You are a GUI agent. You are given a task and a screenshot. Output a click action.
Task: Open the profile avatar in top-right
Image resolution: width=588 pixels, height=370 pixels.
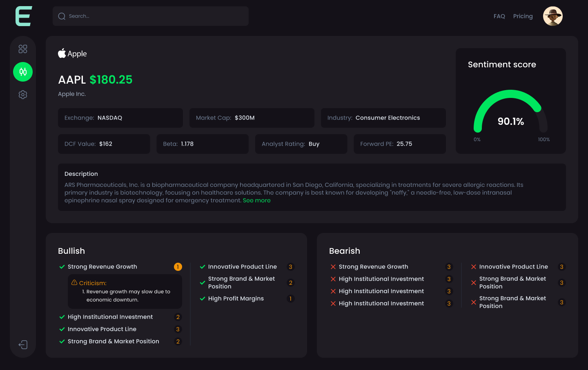pos(552,16)
